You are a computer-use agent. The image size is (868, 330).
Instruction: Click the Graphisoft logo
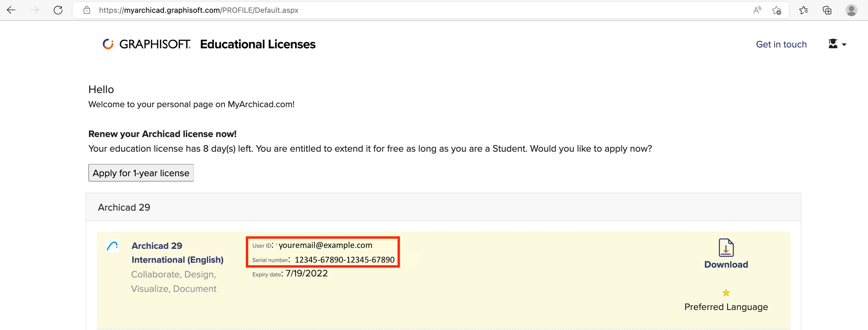click(147, 44)
